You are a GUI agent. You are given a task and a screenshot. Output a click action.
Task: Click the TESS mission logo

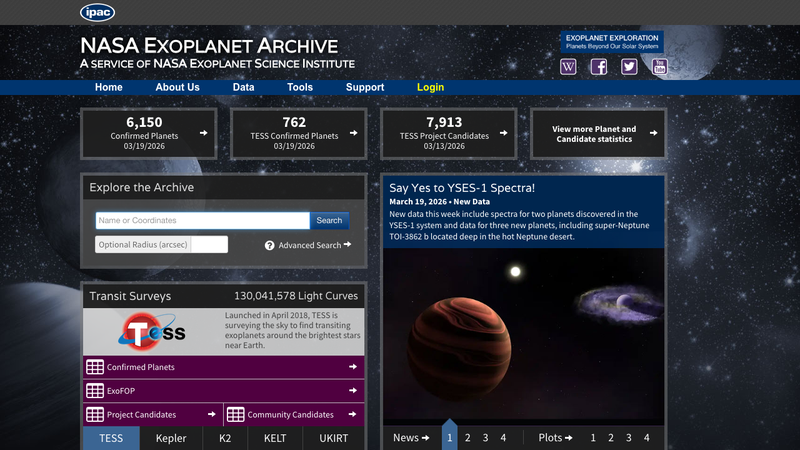[x=152, y=331]
